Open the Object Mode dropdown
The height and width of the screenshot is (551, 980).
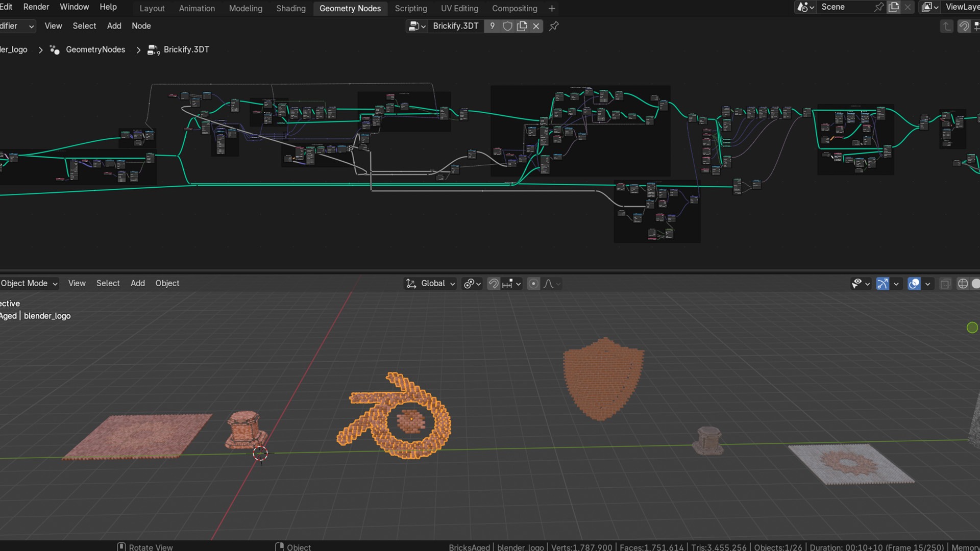click(x=29, y=284)
